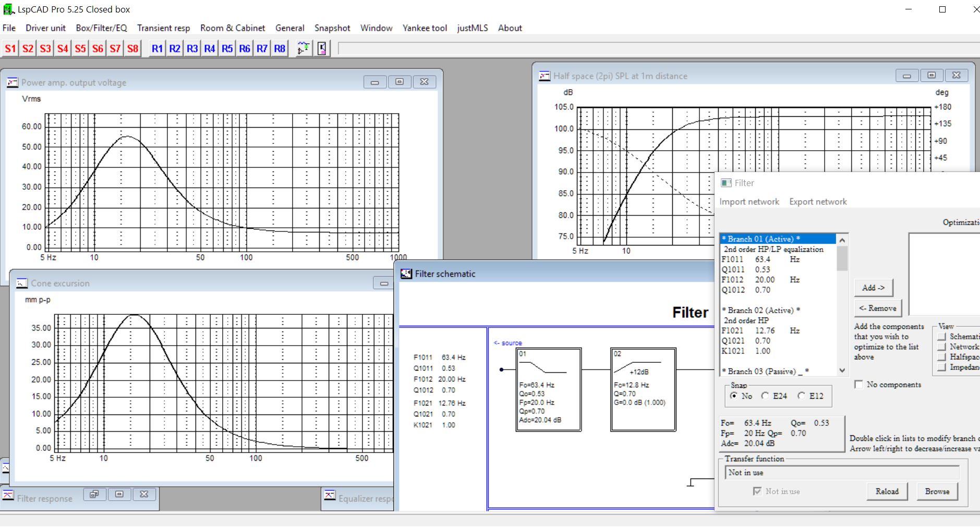Image resolution: width=980 pixels, height=527 pixels.
Task: Click the S7 snapshot toolbar button
Action: click(x=115, y=48)
